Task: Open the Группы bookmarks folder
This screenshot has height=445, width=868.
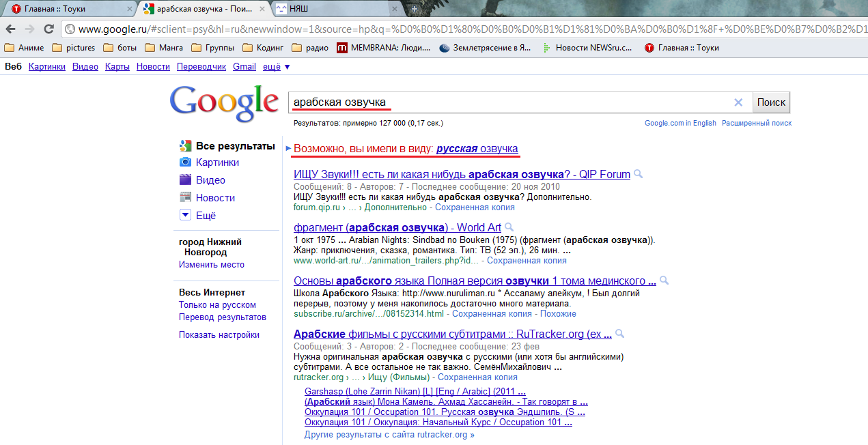Action: pos(212,48)
